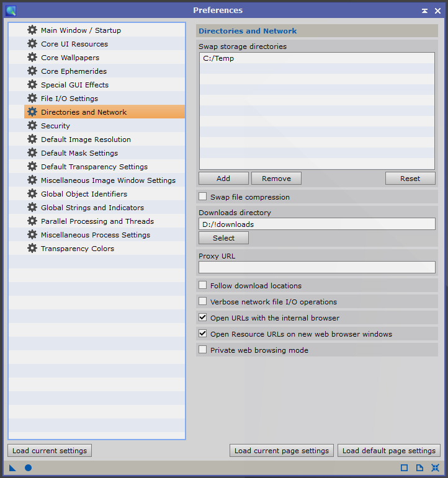Enable Private web browsing mode
The height and width of the screenshot is (478, 448).
[x=203, y=350]
